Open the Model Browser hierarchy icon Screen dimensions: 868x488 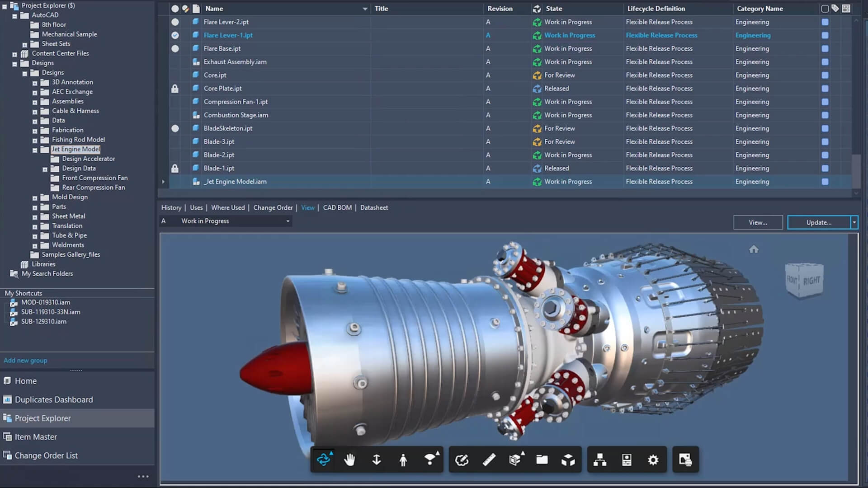pos(600,460)
